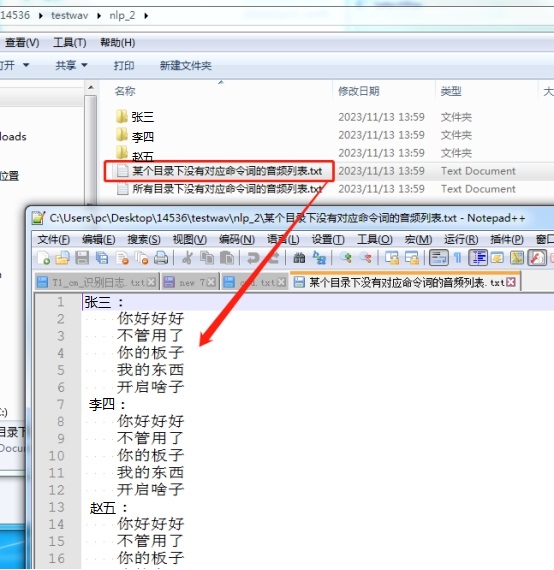Viewport: 554px width, 570px height.
Task: Click the Cut scissors icon
Action: 187,258
